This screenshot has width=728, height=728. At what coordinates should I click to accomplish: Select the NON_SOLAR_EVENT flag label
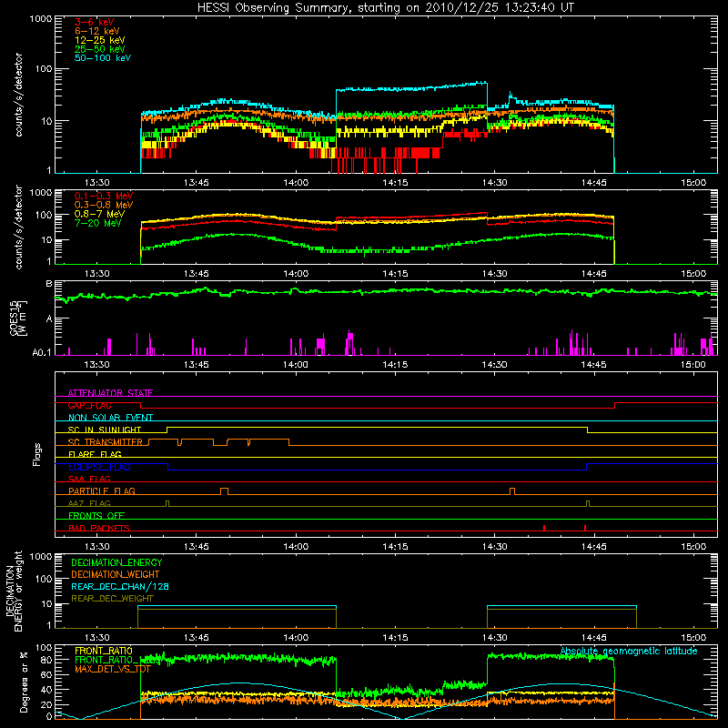[x=110, y=418]
